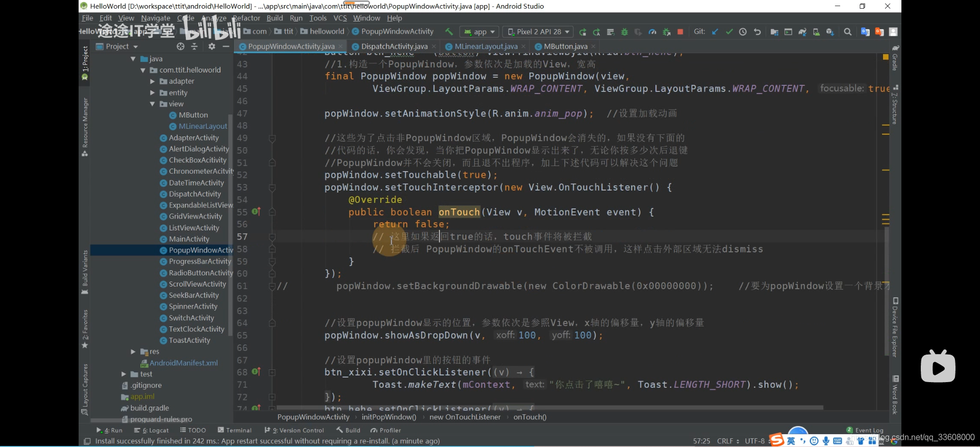This screenshot has width=980, height=447.
Task: Click the tool windows toggle icon in status bar
Action: pyautogui.click(x=87, y=441)
